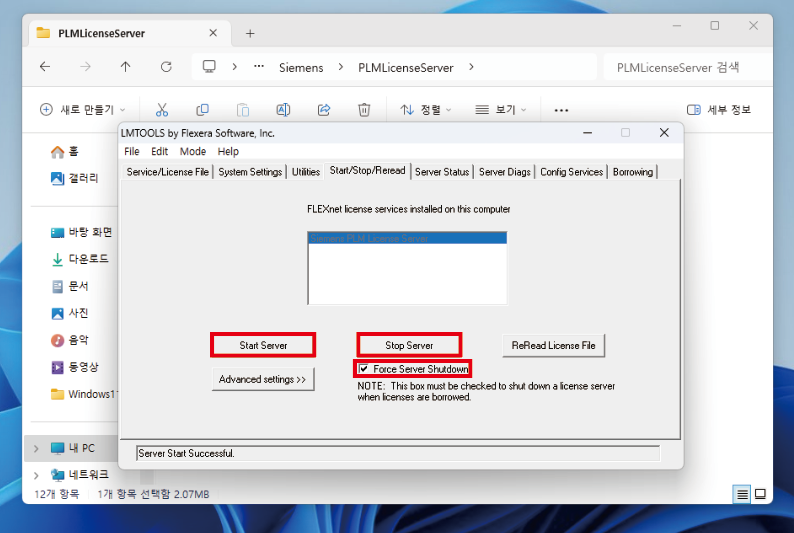Go up one folder level with up arrow
Viewport: 794px width, 533px height.
tap(126, 67)
